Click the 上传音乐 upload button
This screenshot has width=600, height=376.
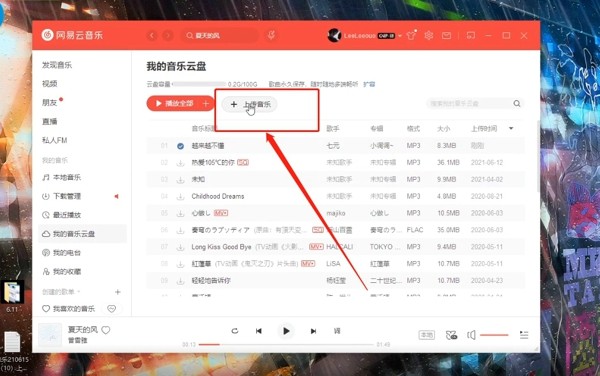click(x=249, y=104)
